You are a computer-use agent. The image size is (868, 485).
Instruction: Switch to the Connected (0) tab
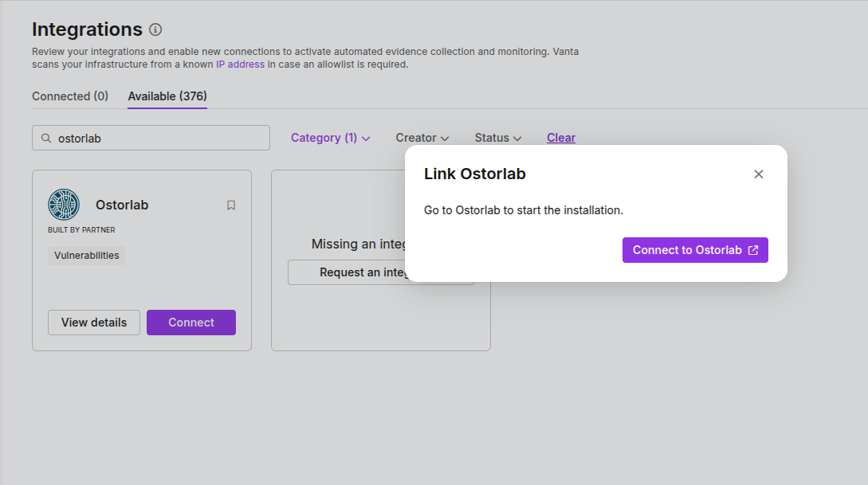70,96
